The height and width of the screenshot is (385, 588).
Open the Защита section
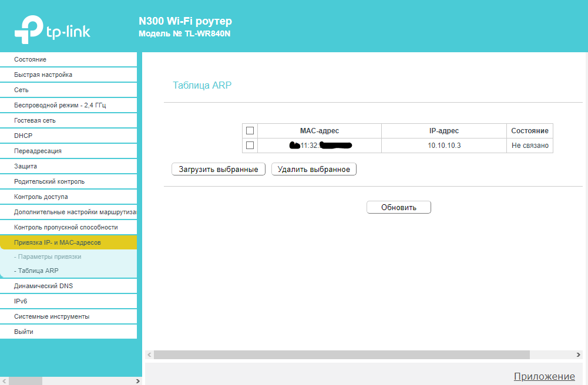(68, 166)
